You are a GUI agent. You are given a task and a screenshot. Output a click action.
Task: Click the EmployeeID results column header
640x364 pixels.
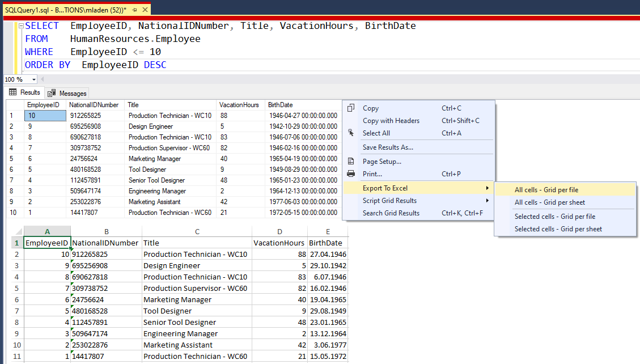(x=45, y=105)
